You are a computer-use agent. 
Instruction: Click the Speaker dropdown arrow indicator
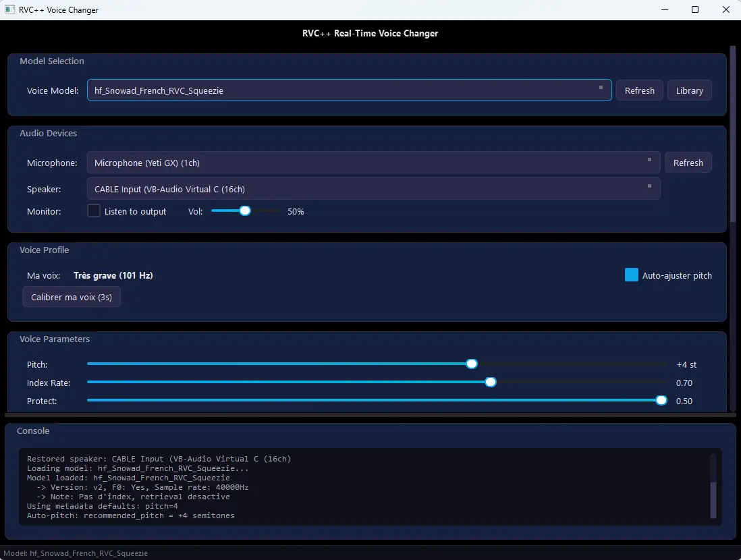(x=649, y=186)
